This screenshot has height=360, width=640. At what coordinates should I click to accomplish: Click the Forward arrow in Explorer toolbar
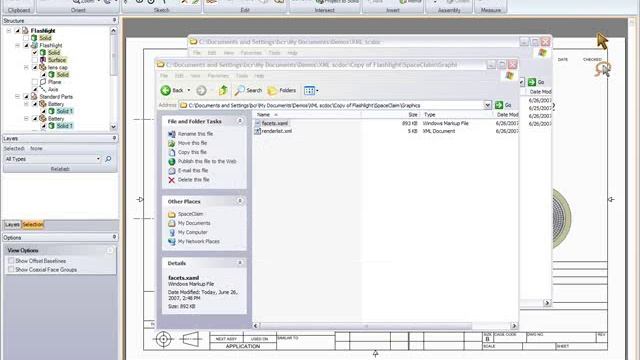pos(201,90)
